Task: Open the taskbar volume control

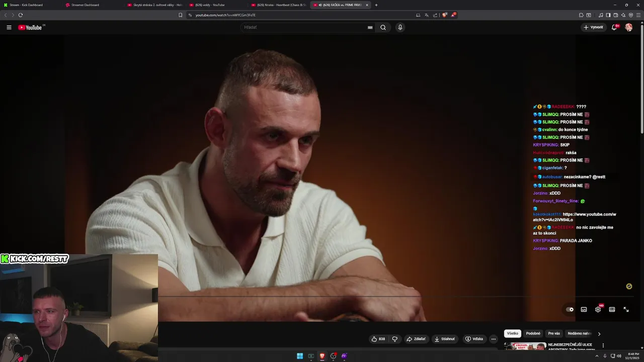Action: [618, 356]
